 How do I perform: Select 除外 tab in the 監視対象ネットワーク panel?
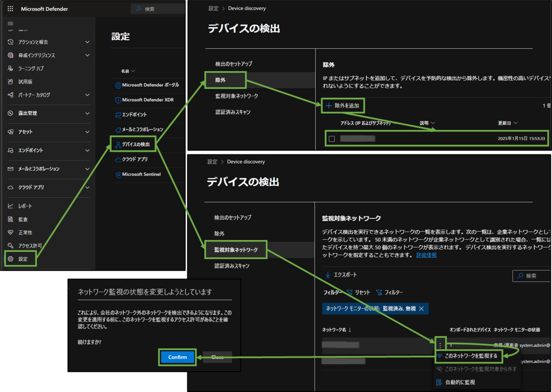219,233
